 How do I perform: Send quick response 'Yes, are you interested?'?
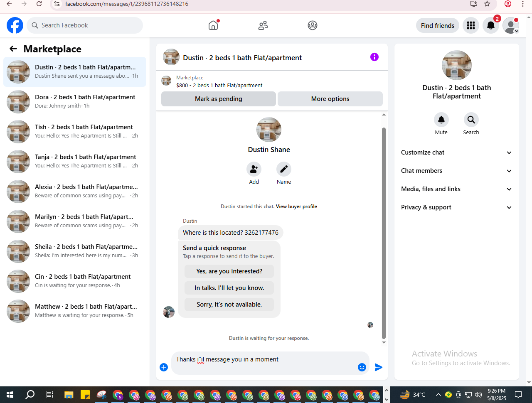pyautogui.click(x=229, y=271)
